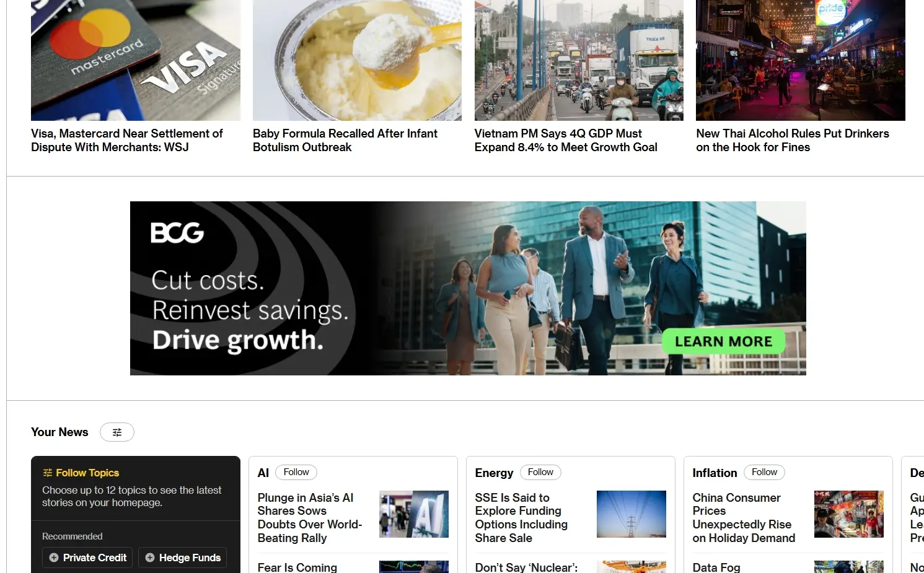Click the plus icon beside Hedge Funds

[x=149, y=558]
